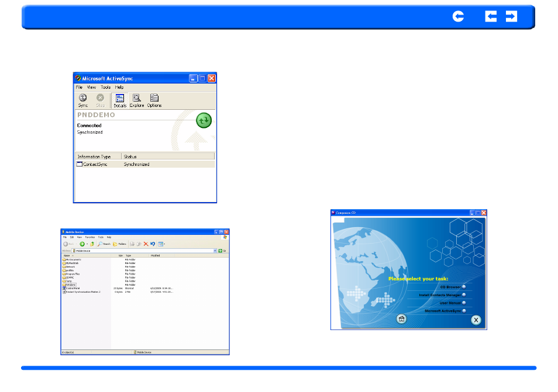Open Options in ActiveSync toolbar
The width and height of the screenshot is (558, 392).
coord(154,100)
